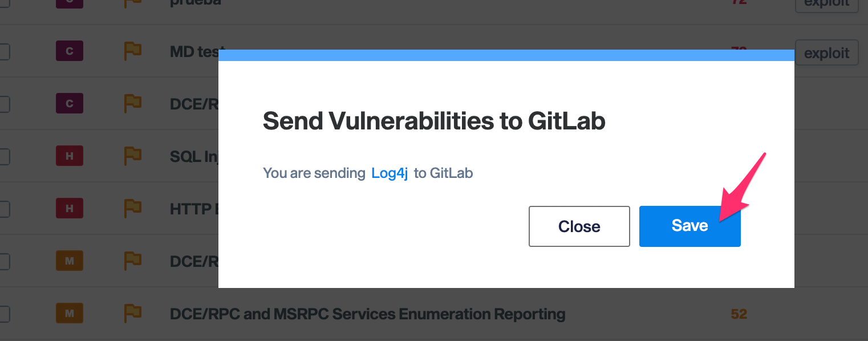The width and height of the screenshot is (868, 341).
Task: Click the exploit tag in MD test row
Action: 826,52
